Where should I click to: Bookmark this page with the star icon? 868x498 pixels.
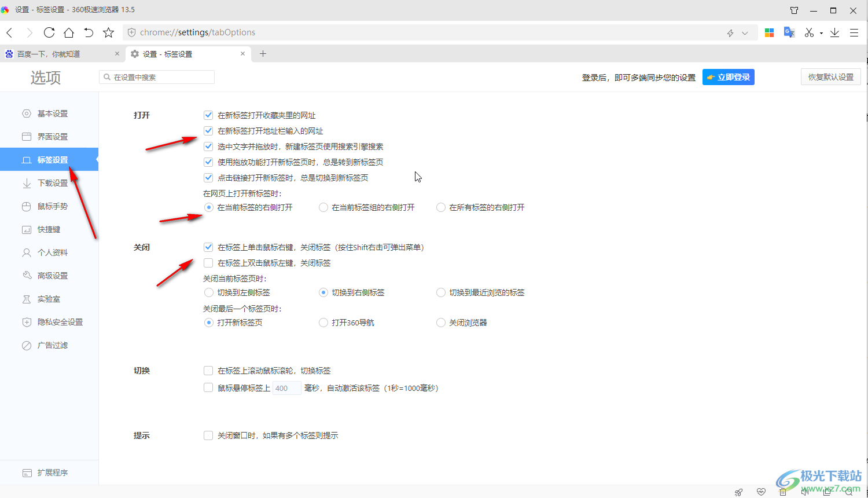[108, 32]
